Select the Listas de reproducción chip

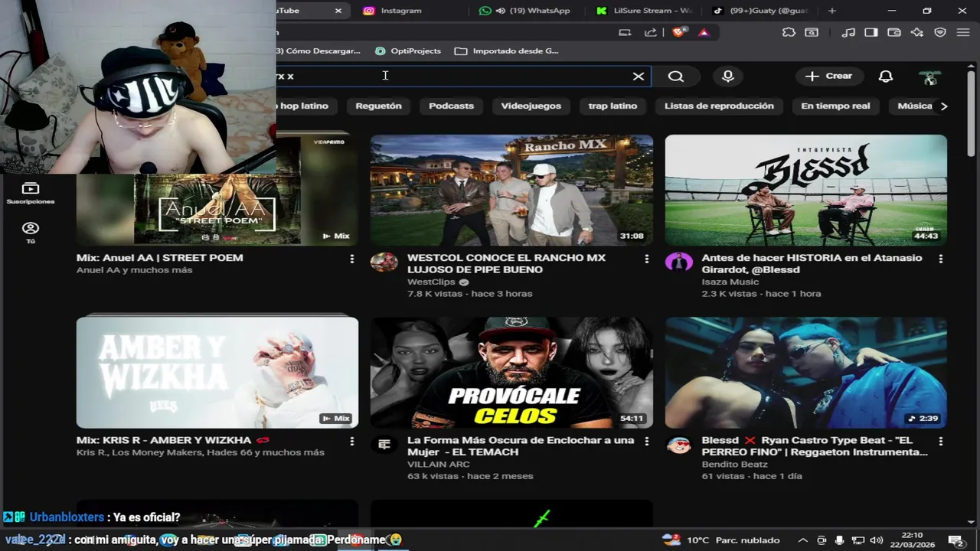719,106
